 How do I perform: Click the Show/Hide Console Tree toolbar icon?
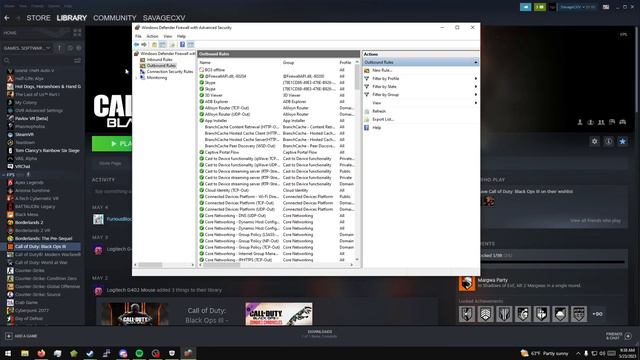pyautogui.click(x=162, y=44)
